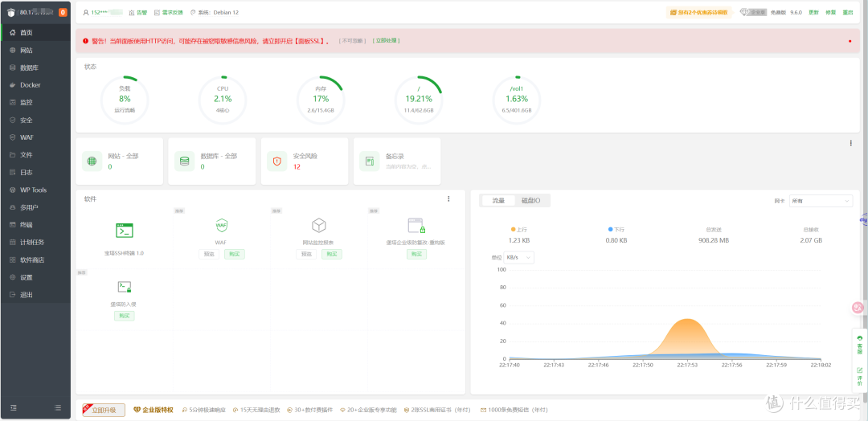Click the 堡塔防入侵 icon
This screenshot has width=868, height=421.
(x=124, y=287)
